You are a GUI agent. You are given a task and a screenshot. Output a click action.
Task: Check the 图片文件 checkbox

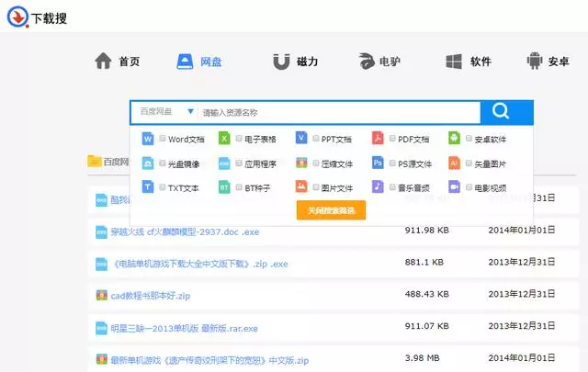coord(316,187)
